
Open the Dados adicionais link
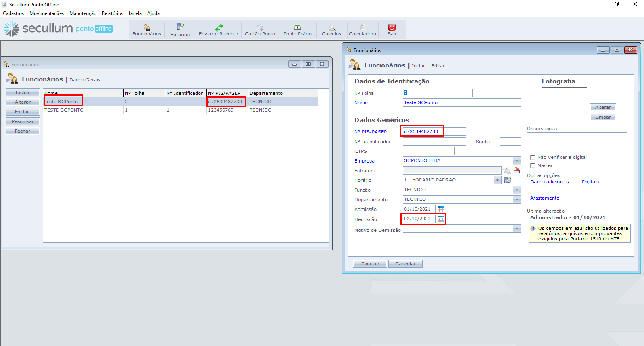pos(550,182)
